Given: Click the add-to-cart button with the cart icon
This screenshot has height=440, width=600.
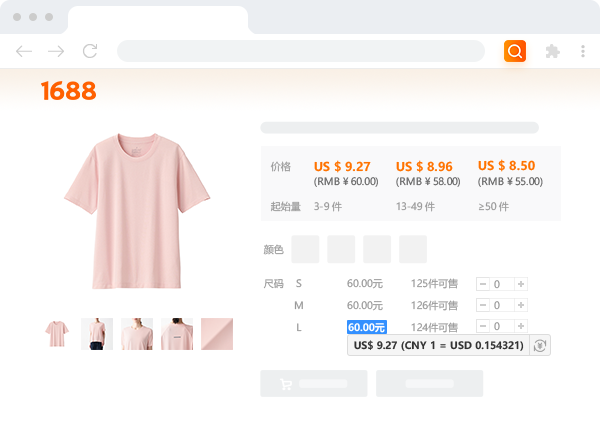Looking at the screenshot, I should (313, 383).
